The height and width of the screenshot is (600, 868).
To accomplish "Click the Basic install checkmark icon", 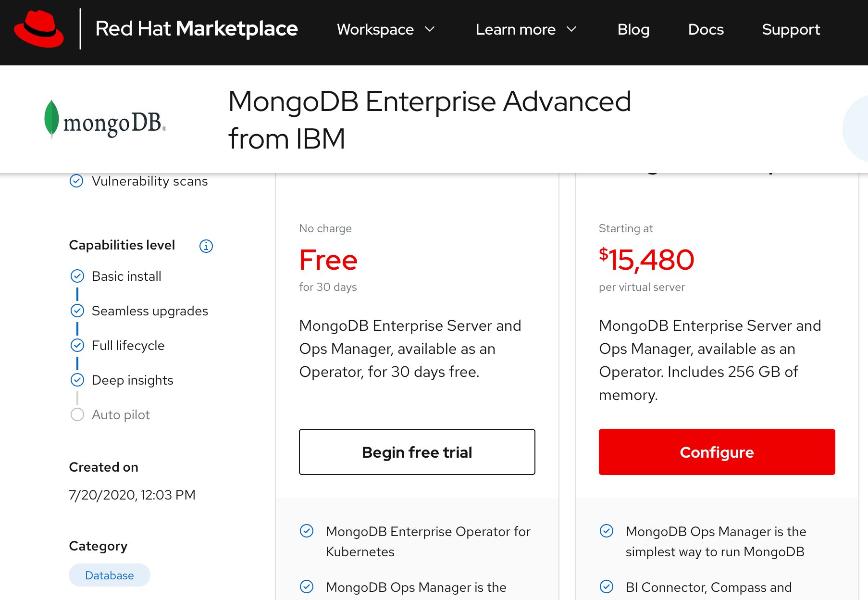I will (x=77, y=276).
